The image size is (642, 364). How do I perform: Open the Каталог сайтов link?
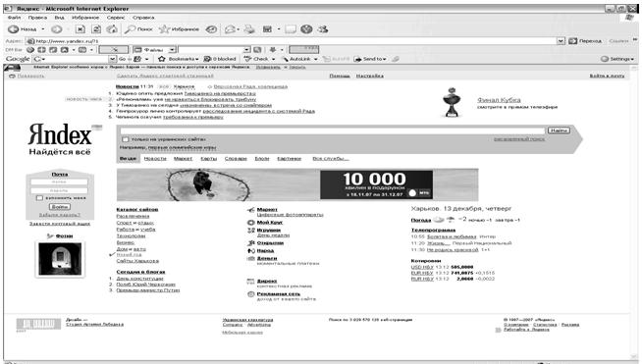coord(137,210)
